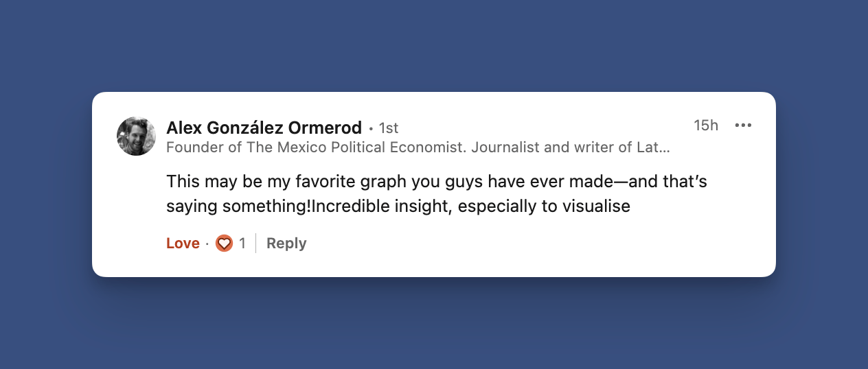
Task: Click the truncated end of the headline "Lat…"
Action: pos(658,147)
